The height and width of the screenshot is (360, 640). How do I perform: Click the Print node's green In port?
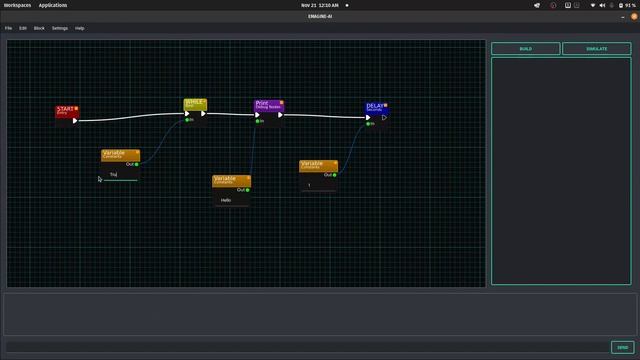coord(257,121)
